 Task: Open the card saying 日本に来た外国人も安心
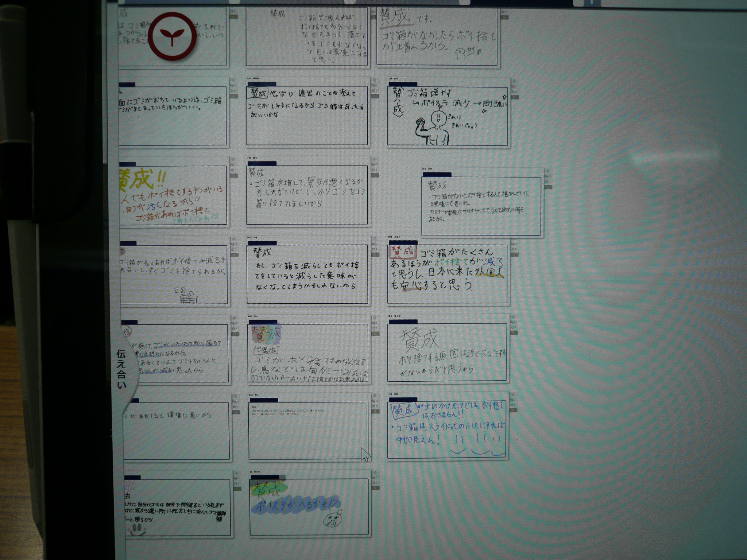(x=447, y=274)
